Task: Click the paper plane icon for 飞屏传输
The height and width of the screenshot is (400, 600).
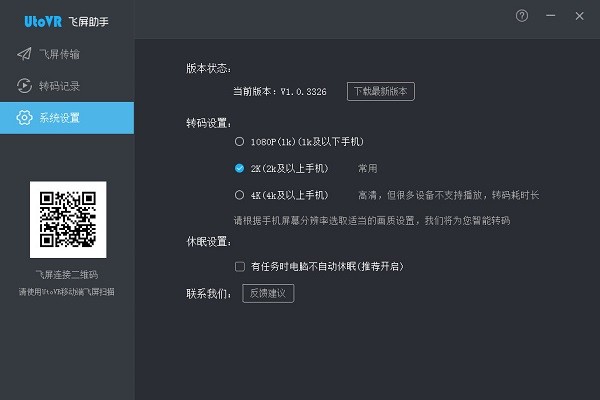Action: (24, 54)
